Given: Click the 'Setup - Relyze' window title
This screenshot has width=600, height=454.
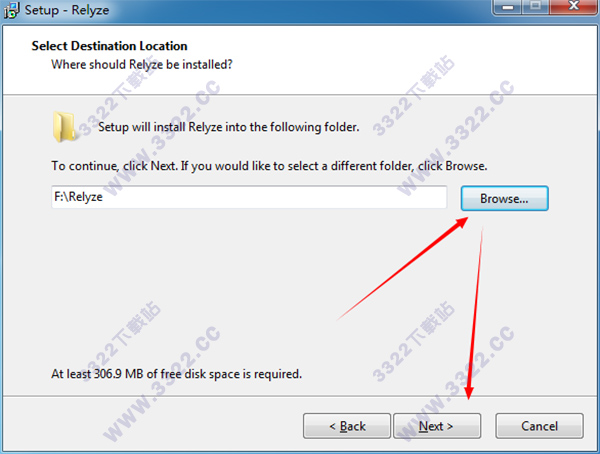Looking at the screenshot, I should (67, 10).
